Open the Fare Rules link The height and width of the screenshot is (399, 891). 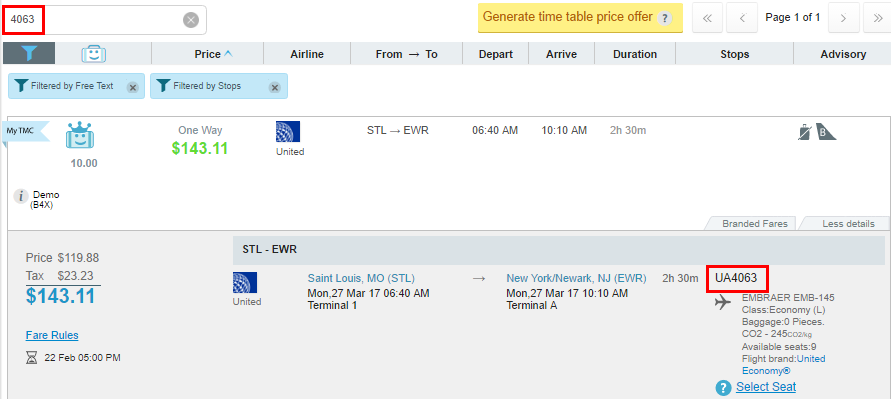click(52, 335)
